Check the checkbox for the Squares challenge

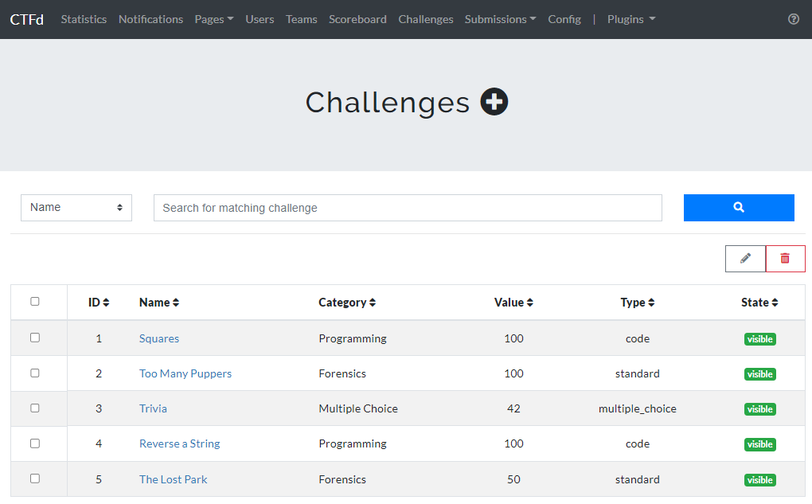pos(35,338)
